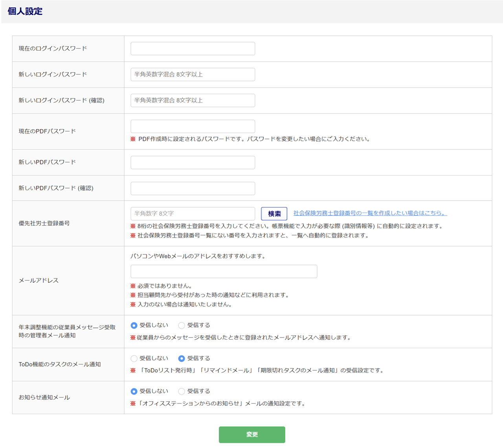
Task: Pick 受信しない for お知らせ通知メール
Action: (134, 391)
